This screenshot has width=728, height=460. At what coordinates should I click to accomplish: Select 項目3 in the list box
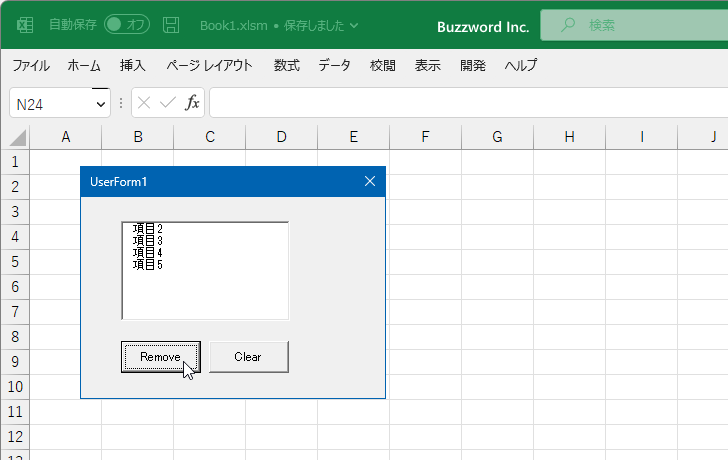pos(205,240)
